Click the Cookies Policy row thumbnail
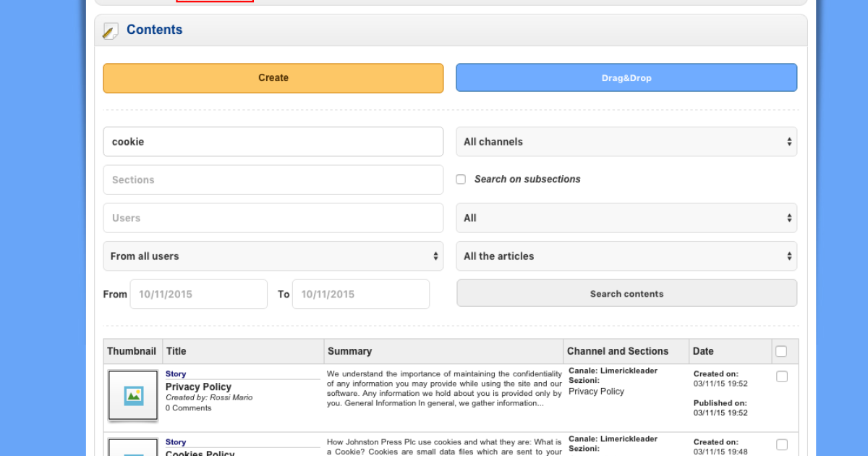868x456 pixels. [133, 447]
